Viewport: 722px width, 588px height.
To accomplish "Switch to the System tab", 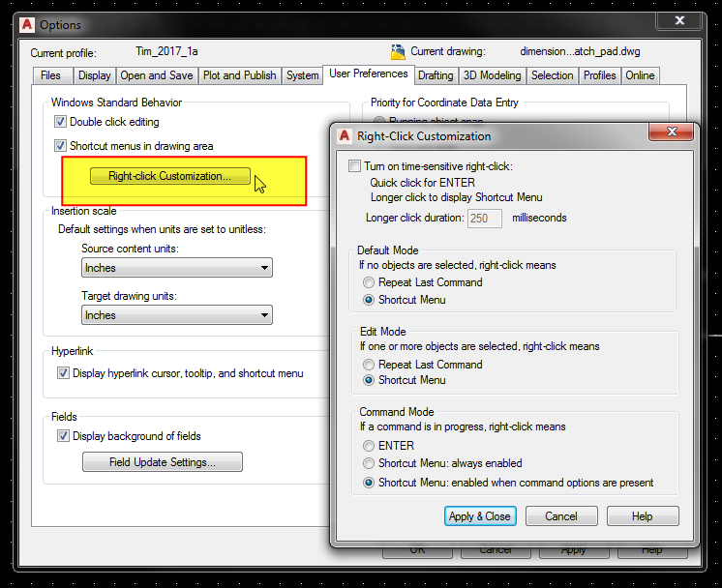I will click(x=302, y=75).
